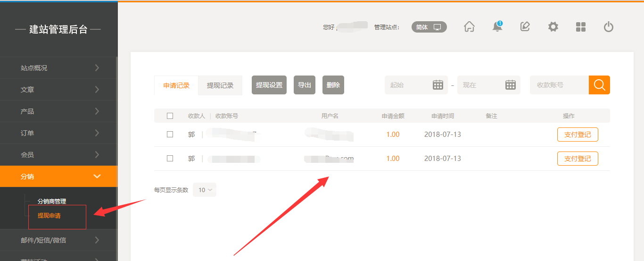Expand the 站点概况 sidebar menu

(x=58, y=67)
